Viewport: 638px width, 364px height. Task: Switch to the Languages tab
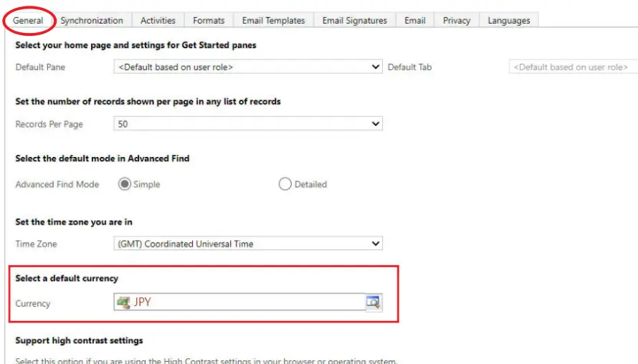click(509, 20)
